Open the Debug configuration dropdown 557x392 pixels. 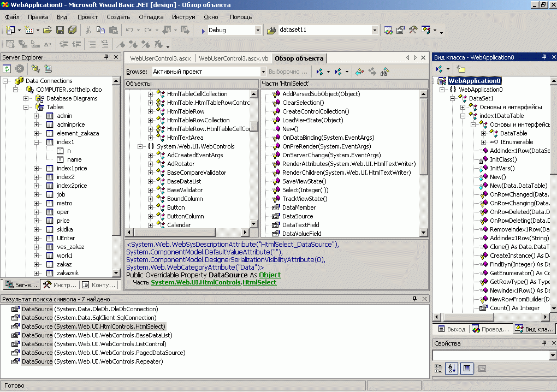click(258, 30)
